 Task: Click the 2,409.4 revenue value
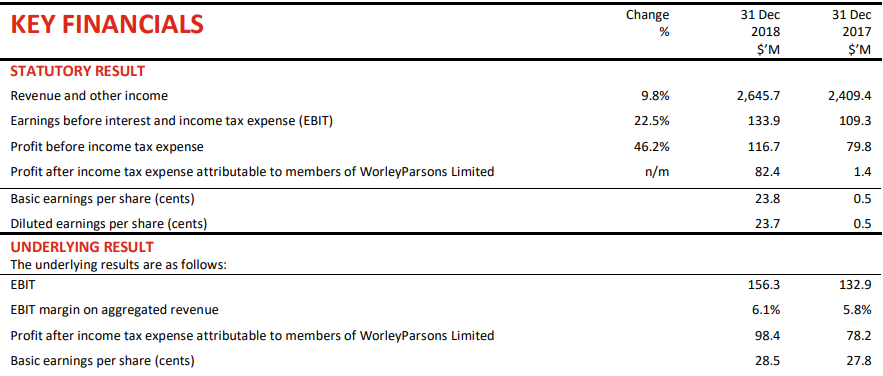pos(849,96)
